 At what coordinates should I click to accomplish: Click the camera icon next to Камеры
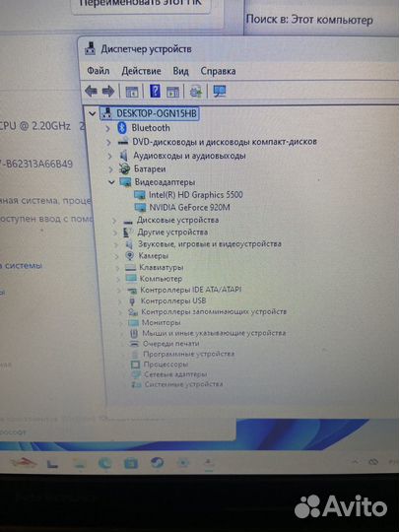[x=129, y=255]
